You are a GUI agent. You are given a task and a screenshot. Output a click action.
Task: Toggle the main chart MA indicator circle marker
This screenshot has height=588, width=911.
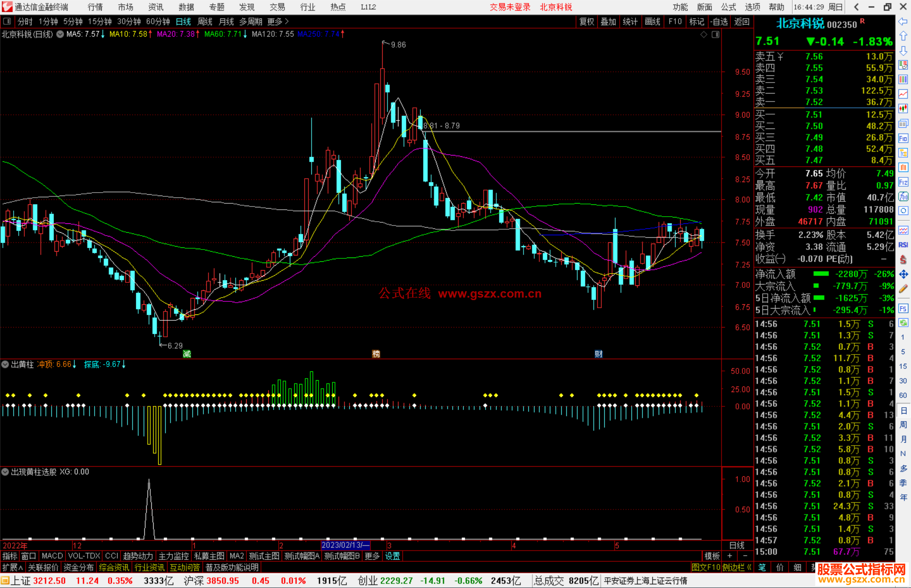[x=60, y=34]
